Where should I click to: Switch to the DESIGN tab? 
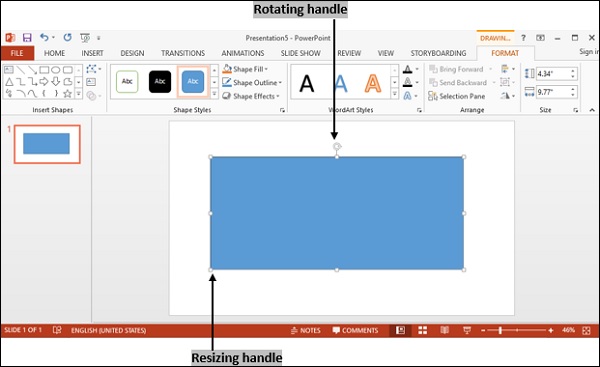(132, 53)
